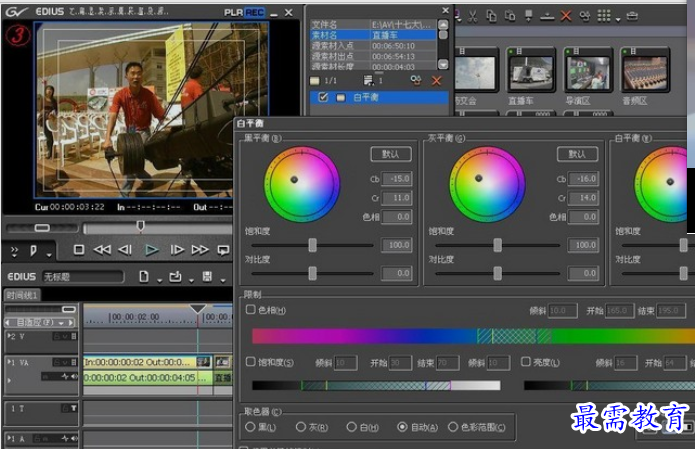Switch to the 时间线1 sequence tab
Image resolution: width=695 pixels, height=449 pixels.
22,295
